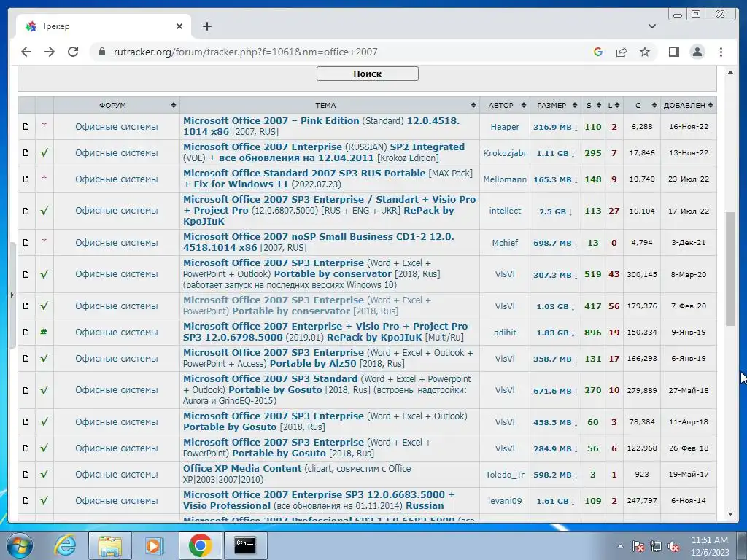Image resolution: width=747 pixels, height=560 pixels.
Task: Select the Трекер tab
Action: coord(104,26)
